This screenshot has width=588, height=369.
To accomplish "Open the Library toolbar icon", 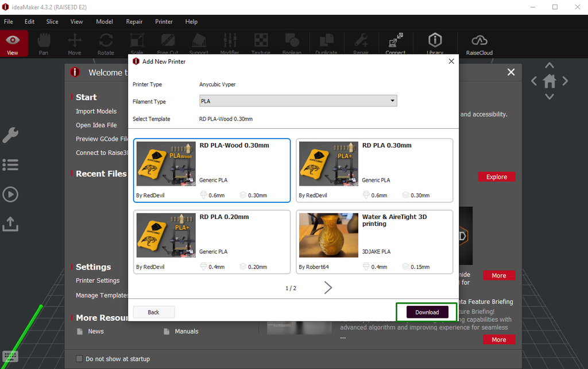I will click(x=435, y=44).
